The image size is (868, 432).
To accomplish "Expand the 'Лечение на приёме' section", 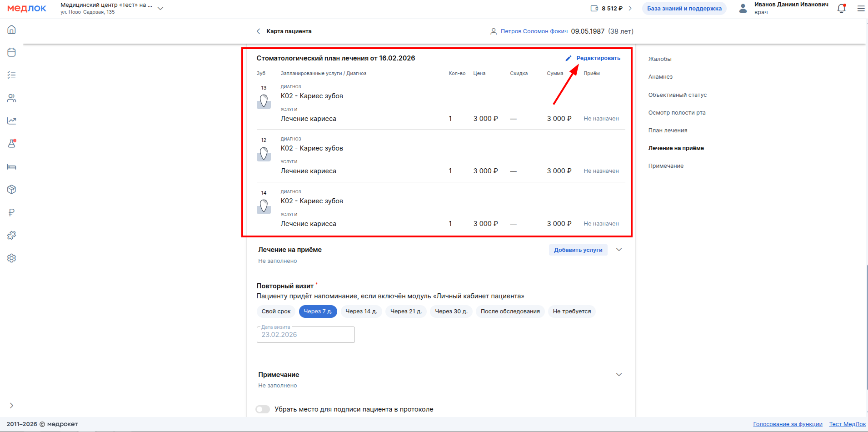I will pos(619,250).
